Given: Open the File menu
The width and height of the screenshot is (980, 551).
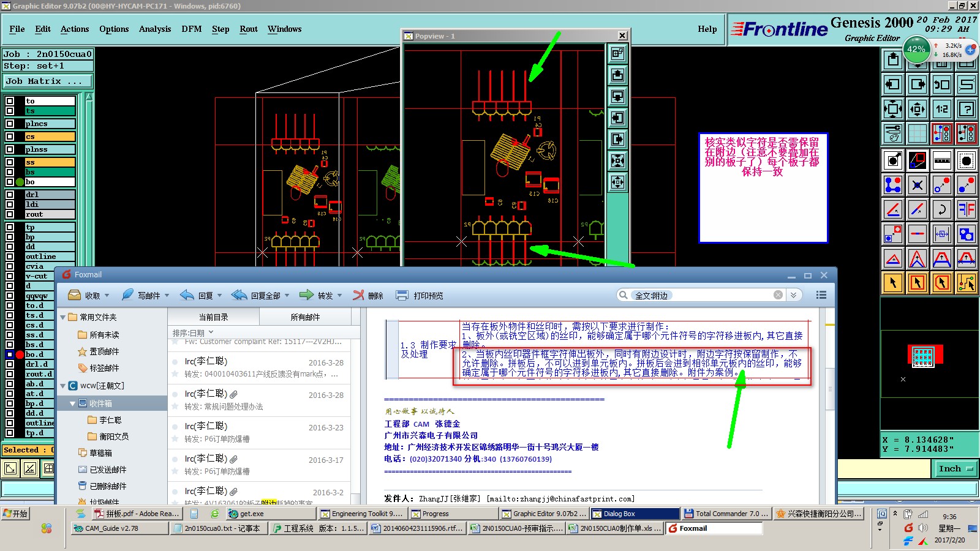Looking at the screenshot, I should coord(17,29).
